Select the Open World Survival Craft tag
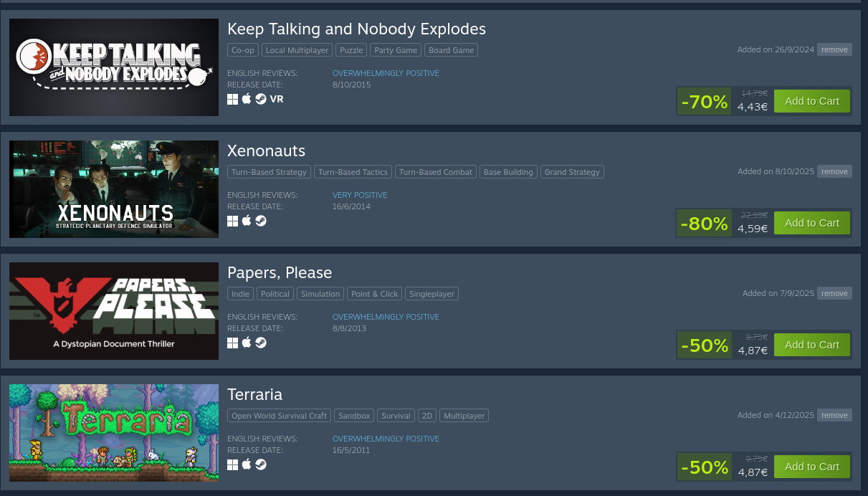Screen dimensions: 868x496 279,416
